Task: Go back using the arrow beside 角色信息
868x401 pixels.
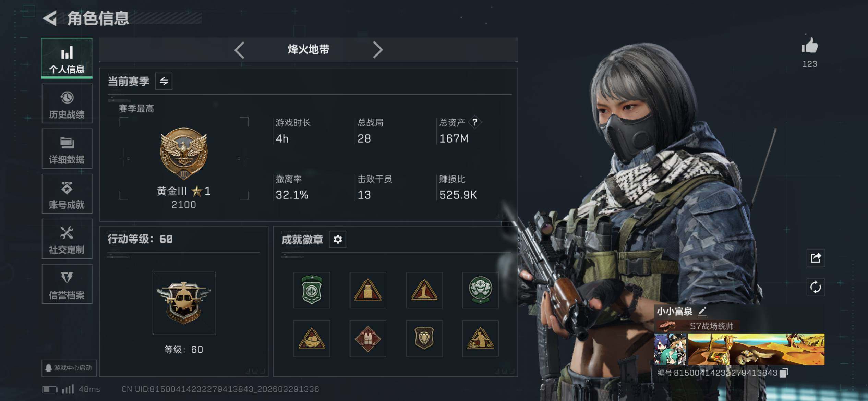Action: point(50,18)
